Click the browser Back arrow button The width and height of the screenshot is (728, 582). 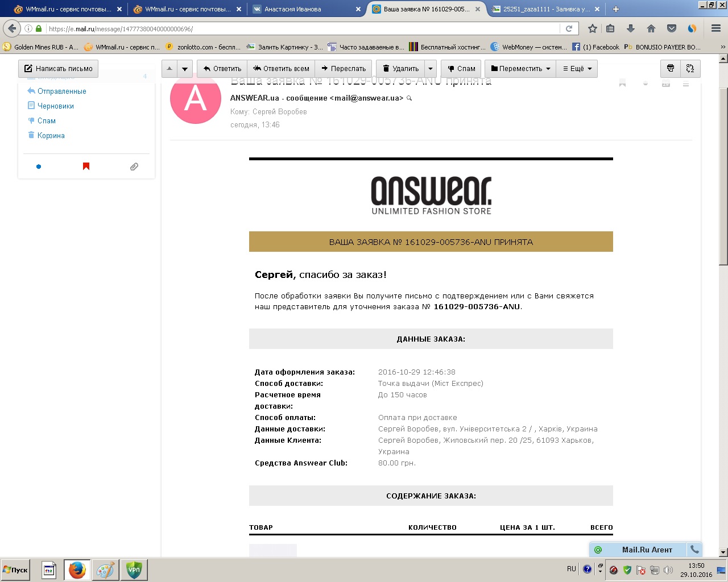click(12, 28)
